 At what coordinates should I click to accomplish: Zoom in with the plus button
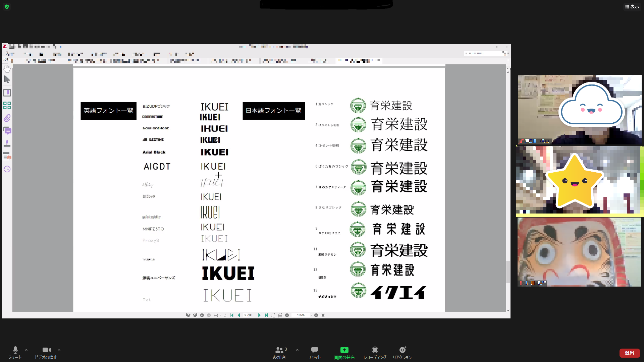[316, 315]
